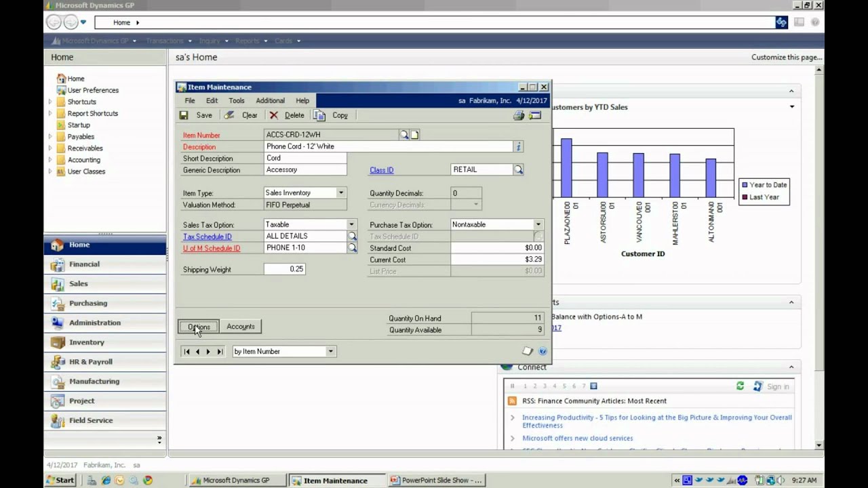Click Last Year legend swatch
Image resolution: width=868 pixels, height=488 pixels.
pos(745,197)
